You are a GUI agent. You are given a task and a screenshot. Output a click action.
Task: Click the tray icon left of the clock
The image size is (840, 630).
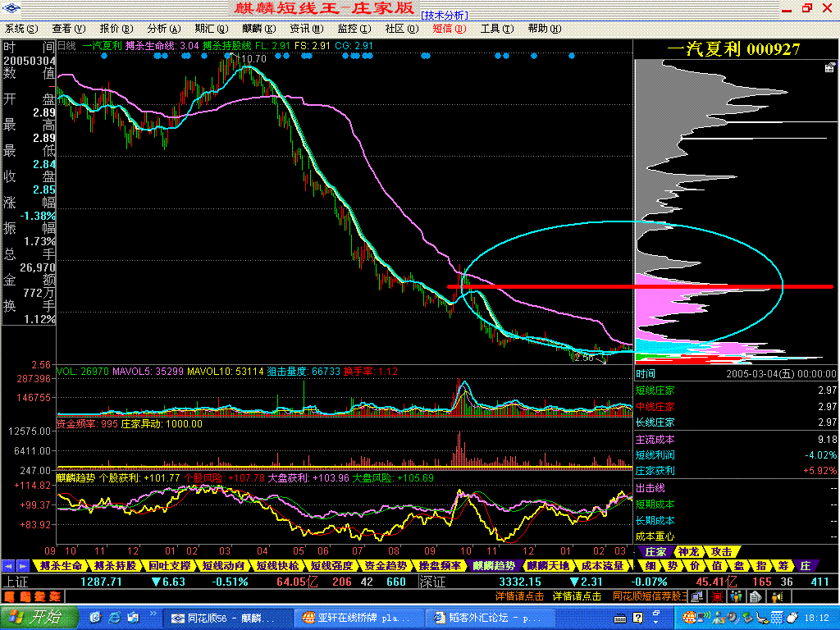tap(792, 619)
